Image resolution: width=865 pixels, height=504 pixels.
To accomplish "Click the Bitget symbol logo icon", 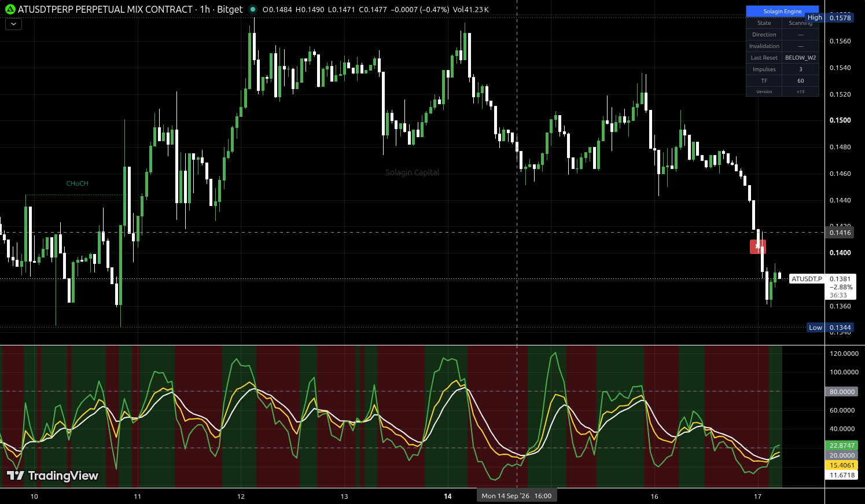I will [x=10, y=9].
